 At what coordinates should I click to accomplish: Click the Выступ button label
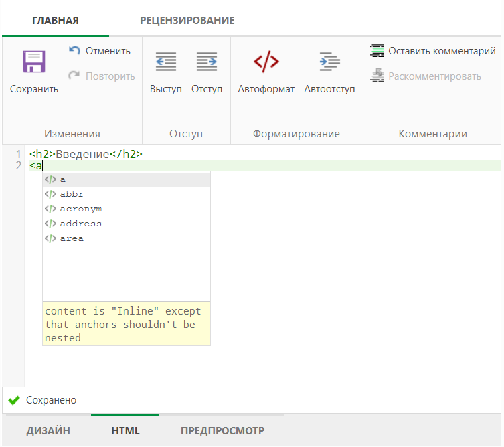(x=166, y=89)
